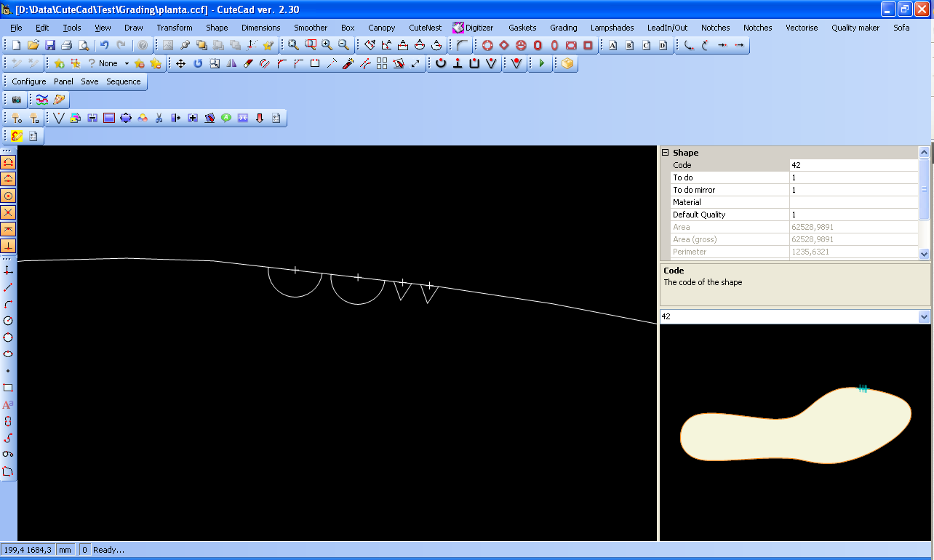Select the draw line tool
Viewport: 934px width, 560px height.
pyautogui.click(x=8, y=287)
